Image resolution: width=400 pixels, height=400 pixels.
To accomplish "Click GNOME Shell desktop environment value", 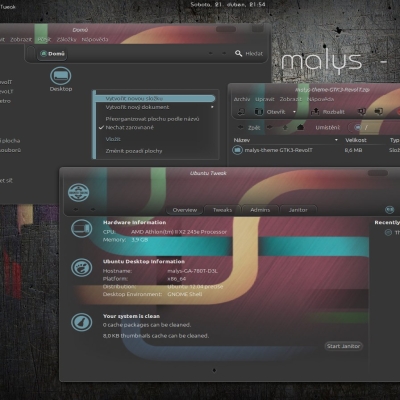I will click(x=185, y=294).
